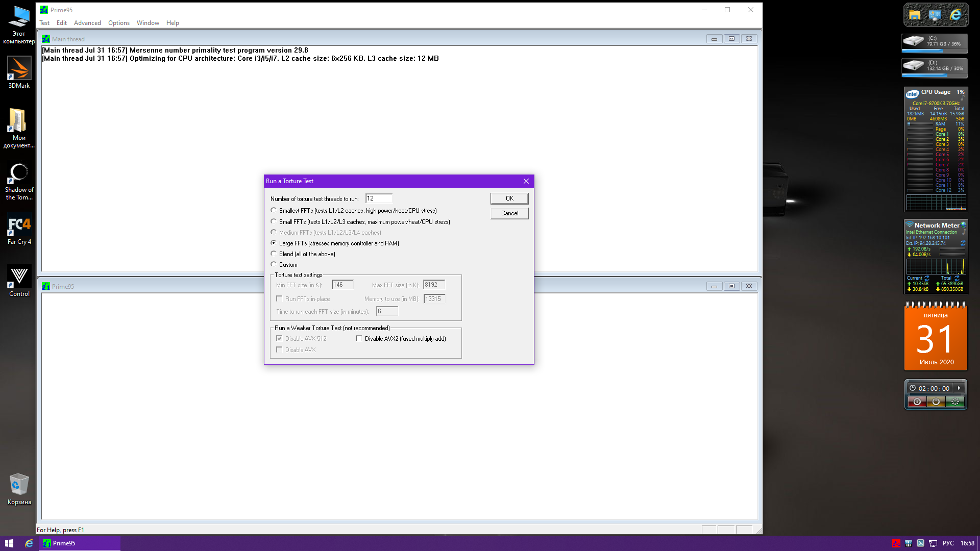The image size is (980, 551).
Task: Open the Advanced menu
Action: tap(87, 23)
